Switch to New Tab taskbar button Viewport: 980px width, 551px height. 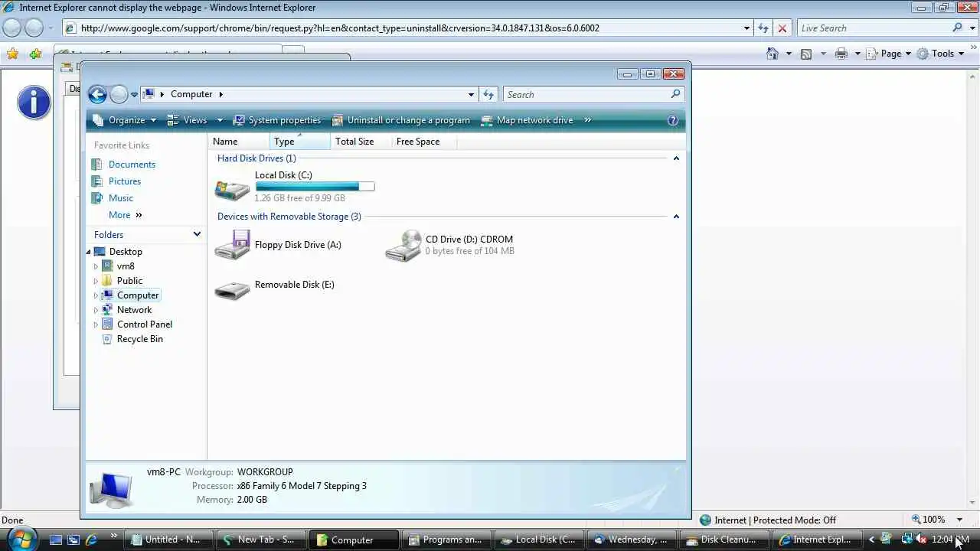tap(260, 540)
